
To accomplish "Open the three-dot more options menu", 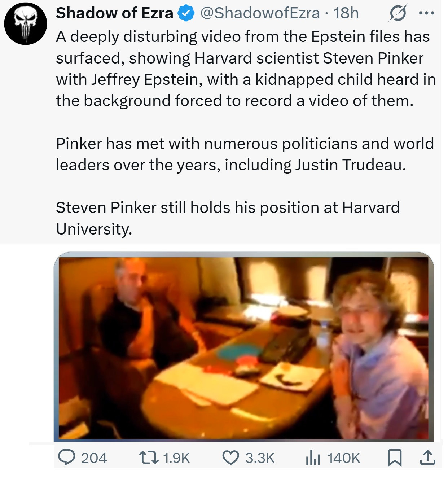I will (x=427, y=13).
